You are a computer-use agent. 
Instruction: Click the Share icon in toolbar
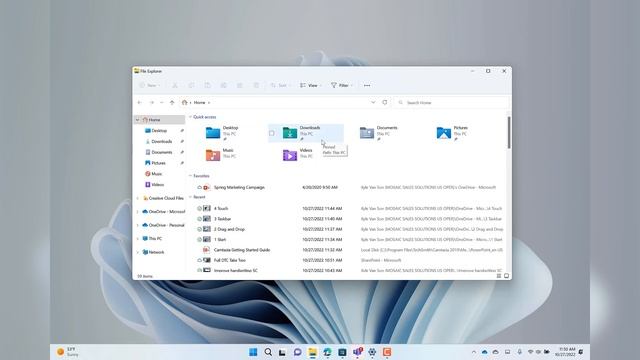coord(240,85)
